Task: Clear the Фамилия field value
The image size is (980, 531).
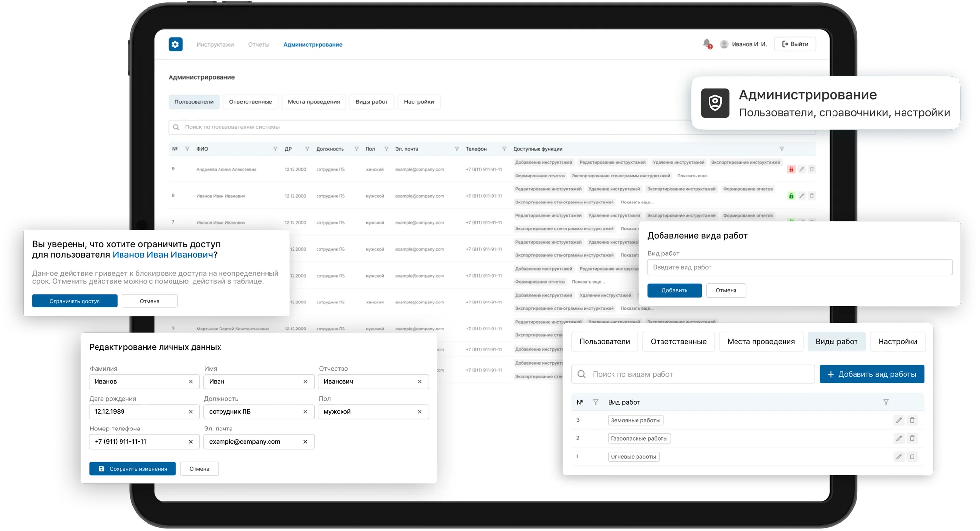Action: (x=191, y=382)
